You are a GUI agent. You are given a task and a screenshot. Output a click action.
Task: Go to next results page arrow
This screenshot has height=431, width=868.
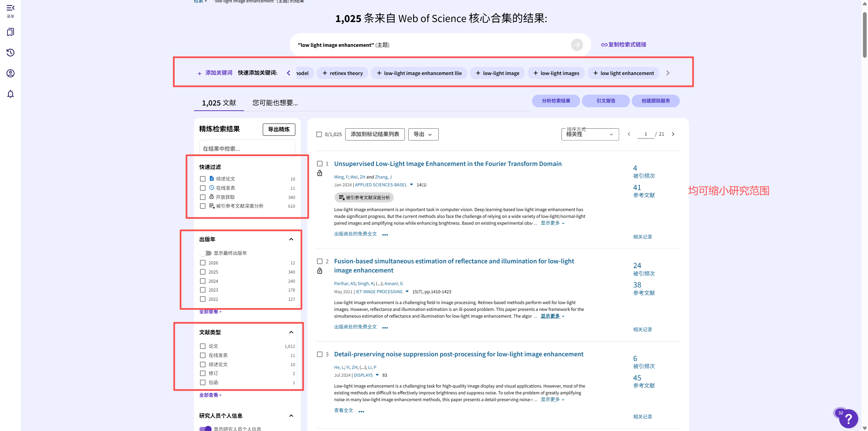tap(673, 134)
